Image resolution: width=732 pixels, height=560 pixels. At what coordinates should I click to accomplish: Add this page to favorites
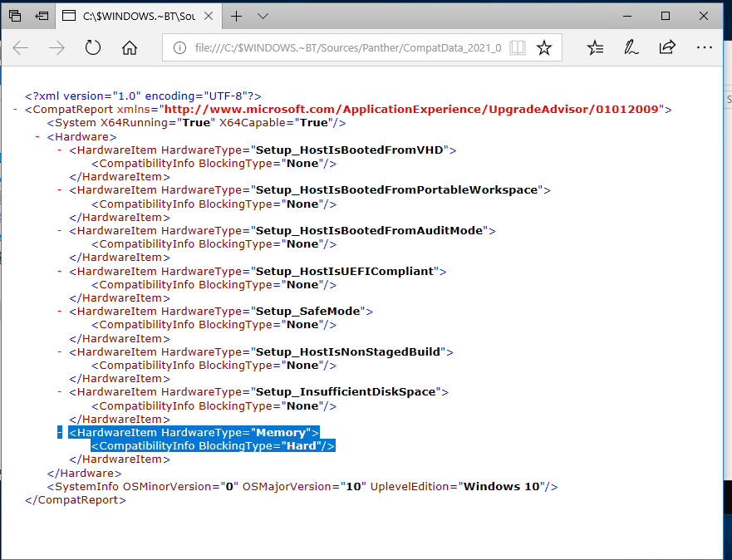(x=544, y=47)
